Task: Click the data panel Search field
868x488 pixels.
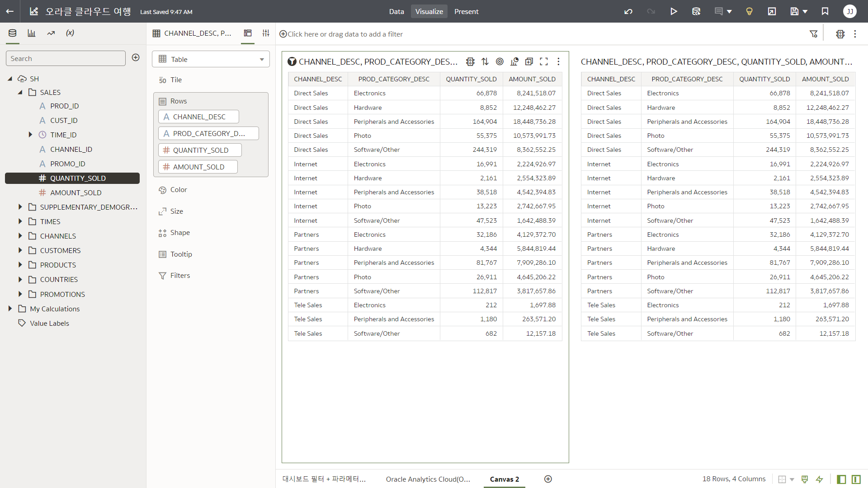Action: click(66, 58)
